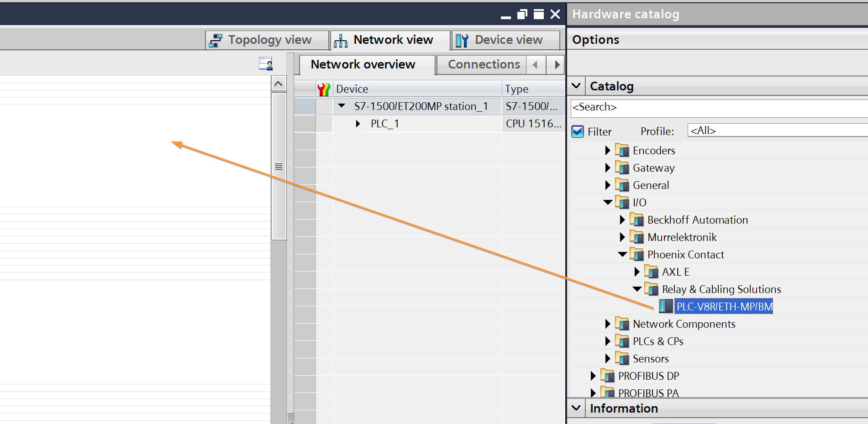The image size is (868, 424).
Task: Click the overview navigation icon in the canvas corner
Action: pyautogui.click(x=265, y=63)
